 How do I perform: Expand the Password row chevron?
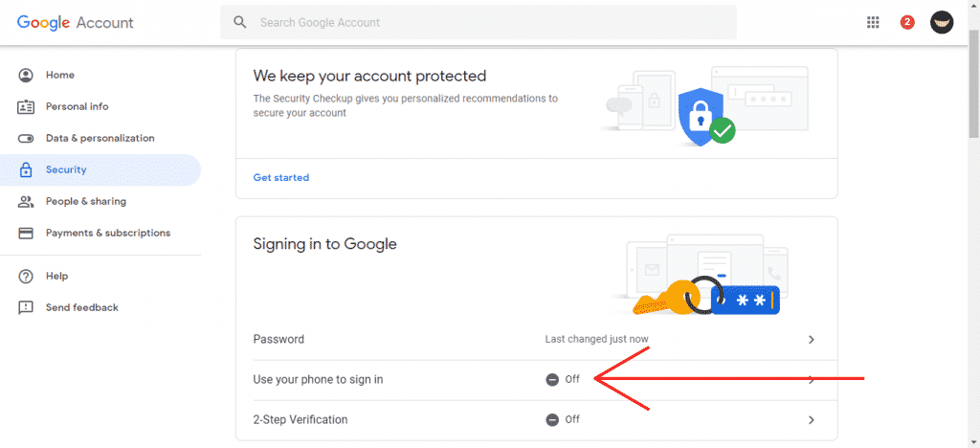[x=811, y=339]
